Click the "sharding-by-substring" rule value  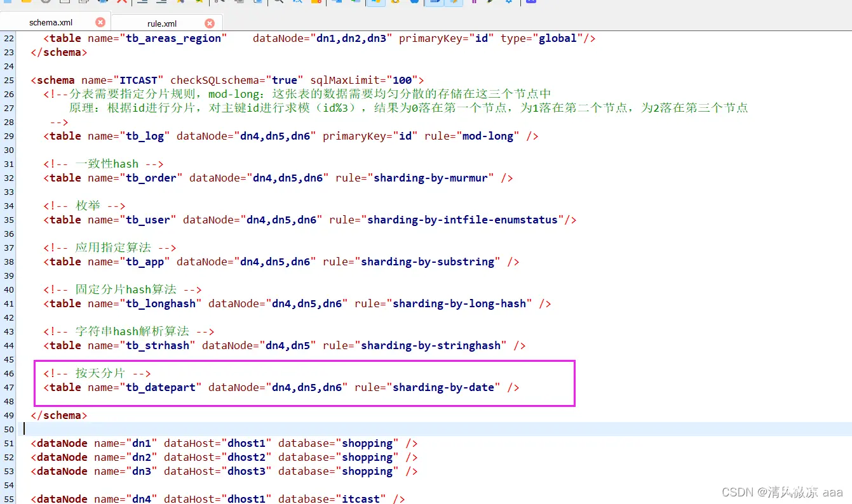(428, 262)
